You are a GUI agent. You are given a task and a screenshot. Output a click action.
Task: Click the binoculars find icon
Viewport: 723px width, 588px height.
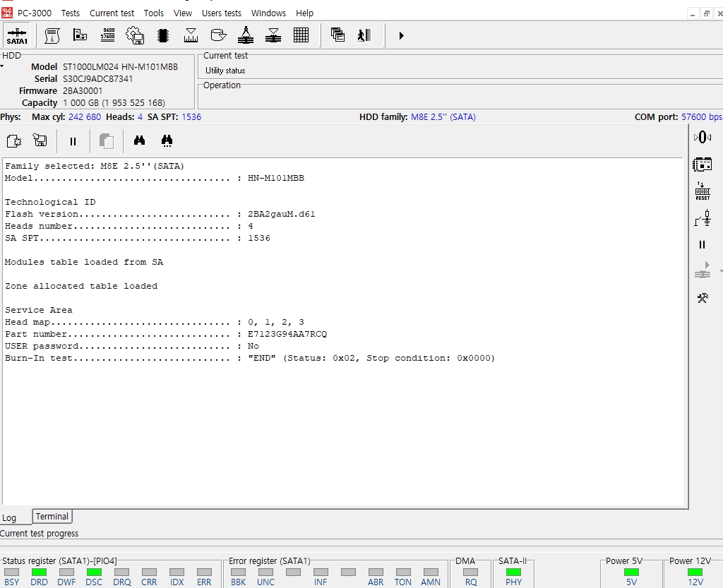point(139,141)
